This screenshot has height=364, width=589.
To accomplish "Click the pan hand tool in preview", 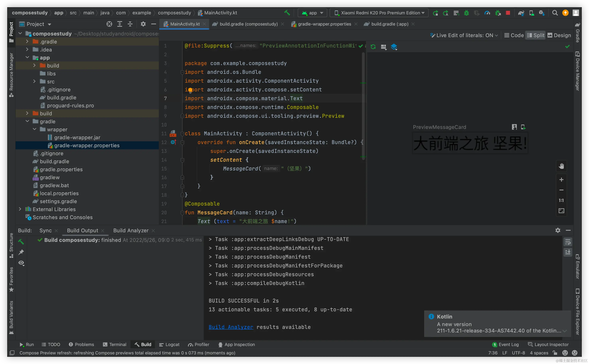I will (x=561, y=166).
